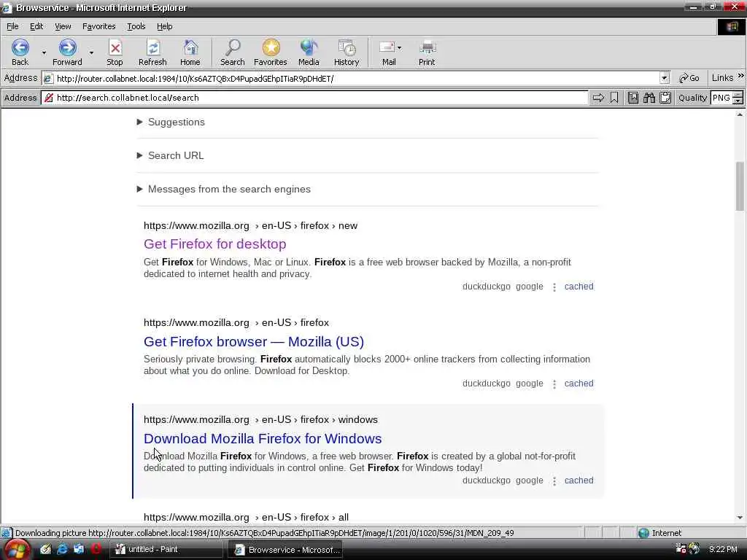The height and width of the screenshot is (560, 747).
Task: Go to the Home page icon
Action: 190,48
